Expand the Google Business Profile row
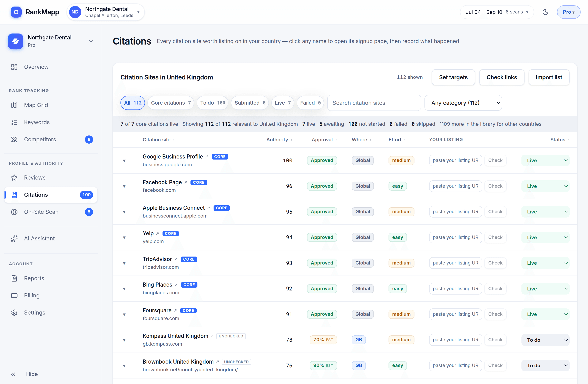This screenshot has width=588, height=384. [x=124, y=161]
